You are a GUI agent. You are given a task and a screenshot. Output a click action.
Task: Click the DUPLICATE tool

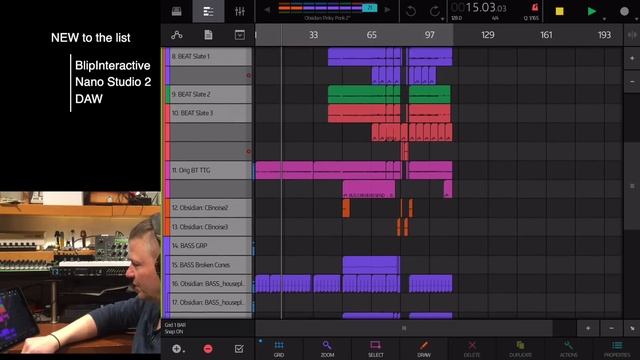point(520,349)
